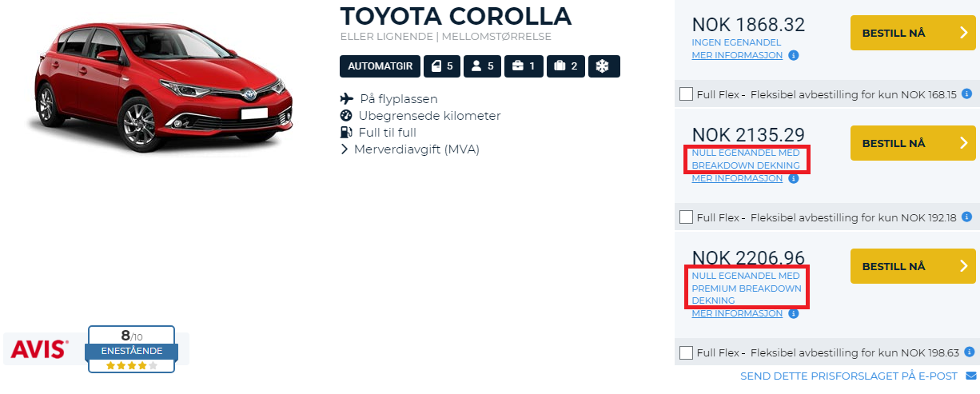Click envelope icon for email quote
980x394 pixels.
coord(971,376)
